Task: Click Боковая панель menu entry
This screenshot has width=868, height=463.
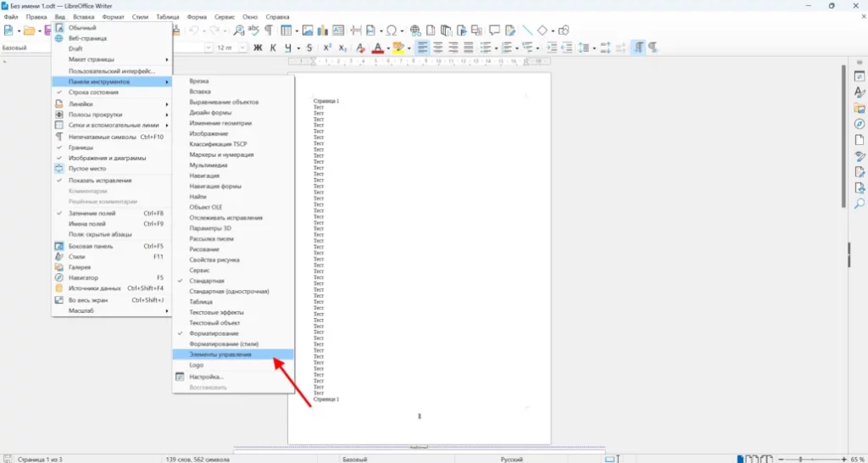Action: point(112,246)
